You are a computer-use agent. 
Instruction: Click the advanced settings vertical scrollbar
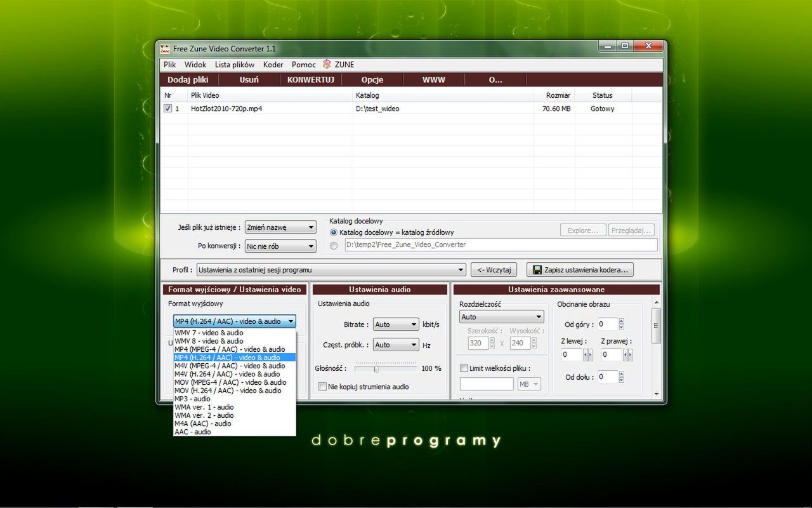[656, 348]
